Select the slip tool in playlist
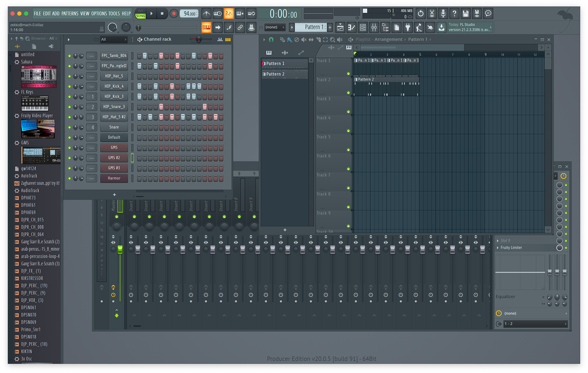This screenshot has width=588, height=373. click(x=311, y=39)
